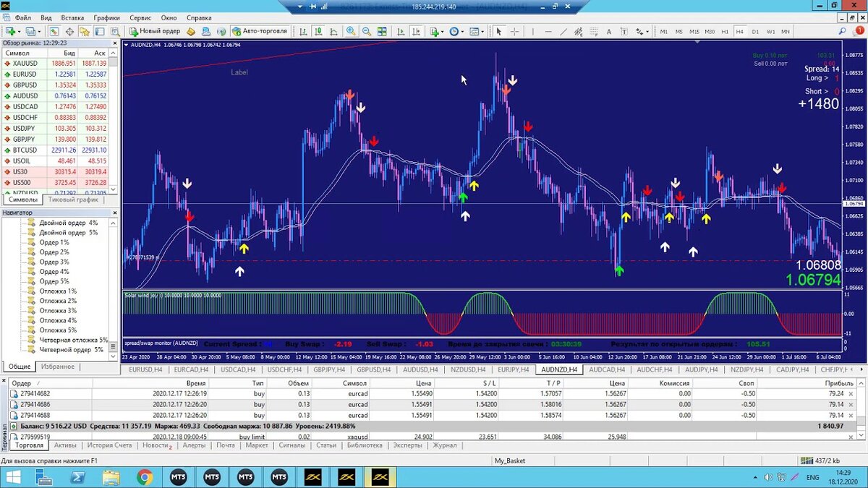Image resolution: width=868 pixels, height=488 pixels.
Task: Open the EURCAD,H4 chart tab
Action: (x=192, y=369)
